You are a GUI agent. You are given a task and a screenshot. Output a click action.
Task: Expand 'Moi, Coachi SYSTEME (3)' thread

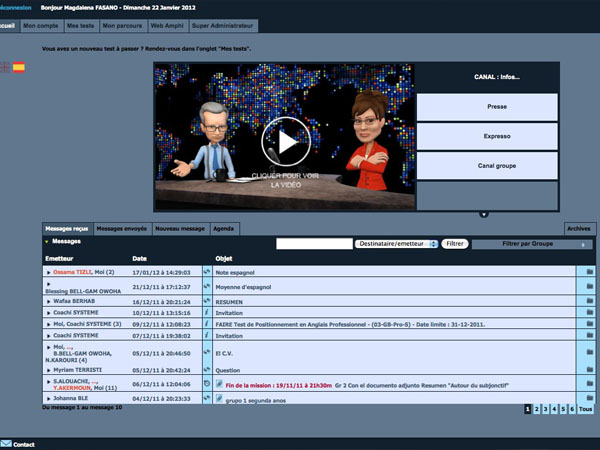[x=49, y=324]
